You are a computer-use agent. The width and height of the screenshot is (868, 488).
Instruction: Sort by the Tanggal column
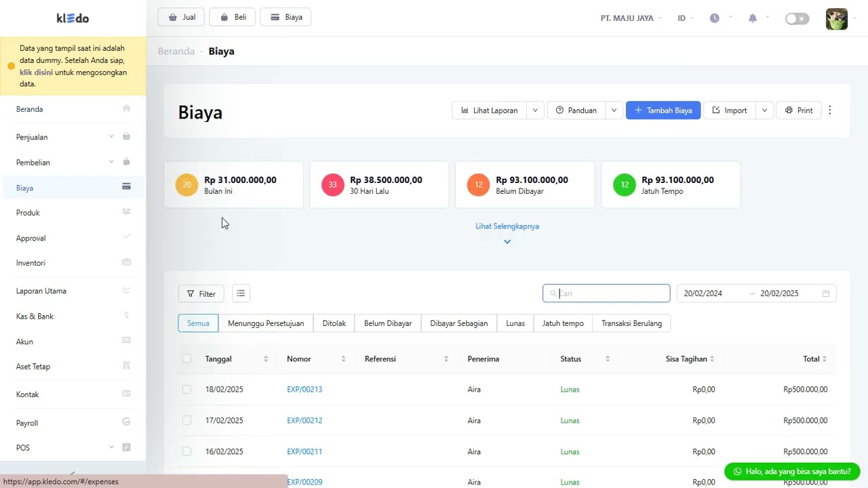[x=266, y=359]
